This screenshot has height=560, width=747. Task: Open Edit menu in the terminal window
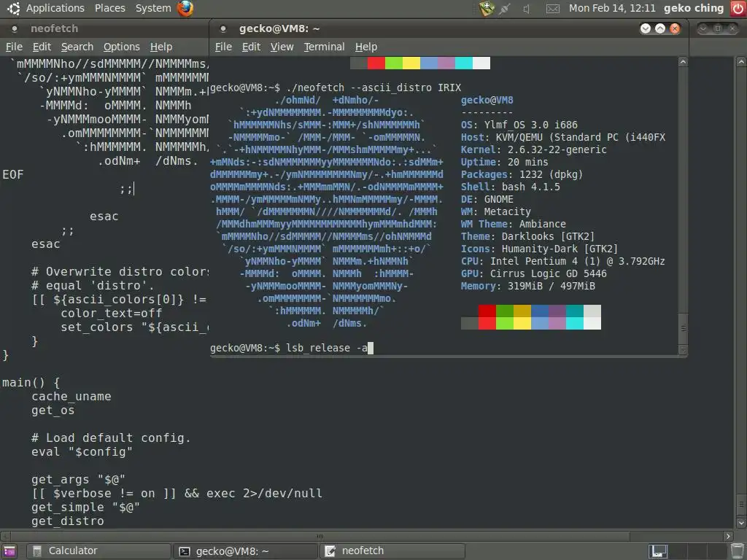251,47
